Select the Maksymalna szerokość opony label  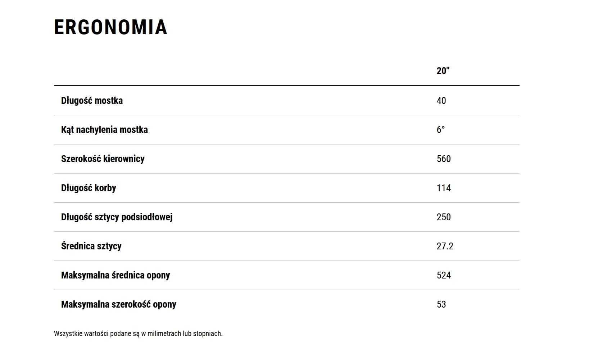[118, 304]
